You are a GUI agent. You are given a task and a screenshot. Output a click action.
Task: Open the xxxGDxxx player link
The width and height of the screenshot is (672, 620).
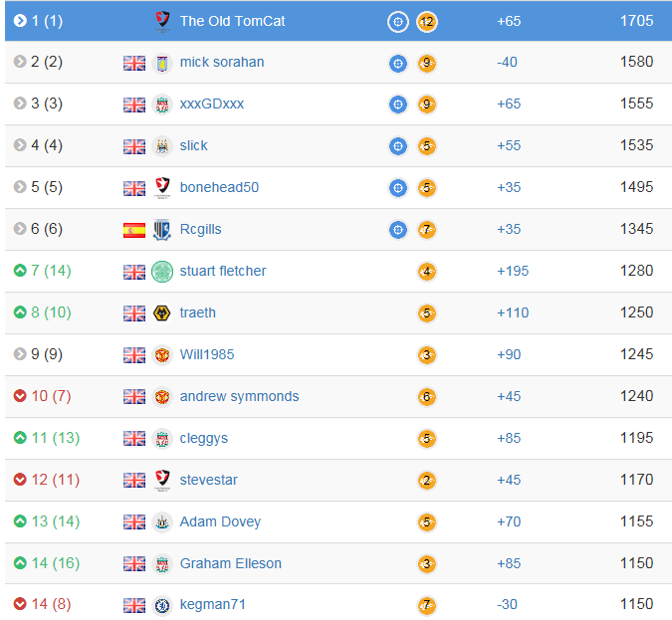click(212, 104)
